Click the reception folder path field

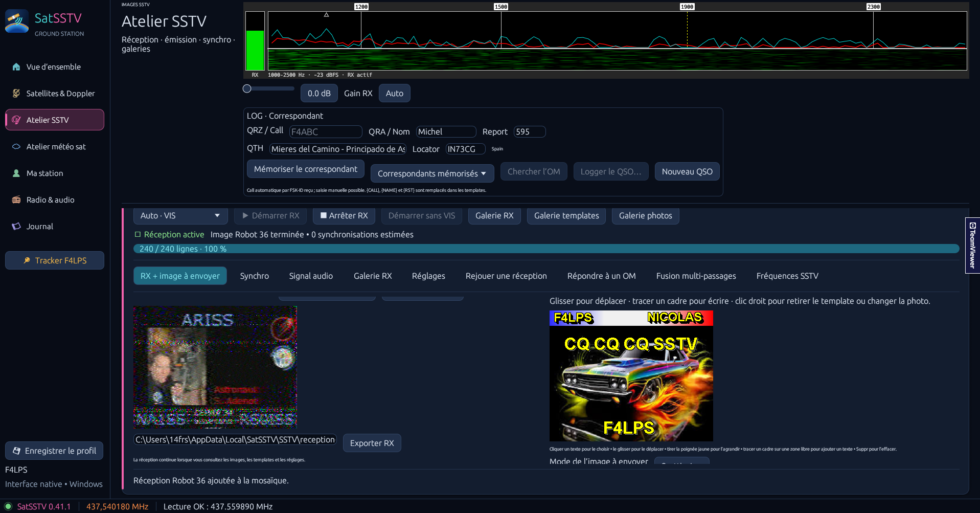pos(235,439)
